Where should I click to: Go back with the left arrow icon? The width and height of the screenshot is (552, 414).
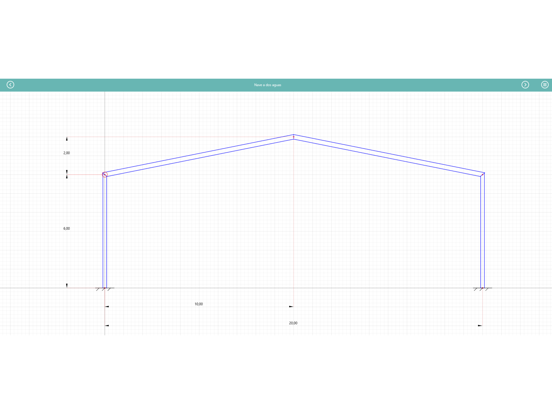pos(10,85)
